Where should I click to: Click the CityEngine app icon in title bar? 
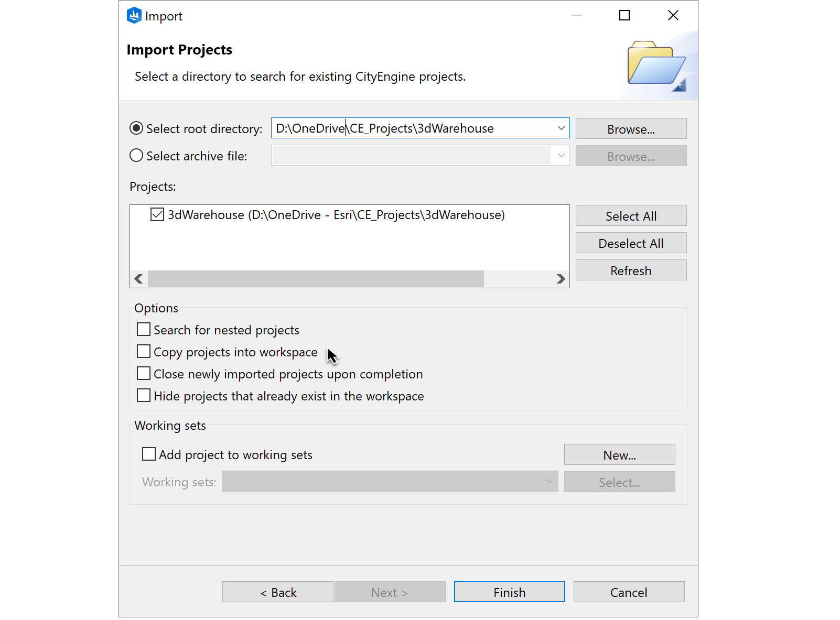(134, 16)
